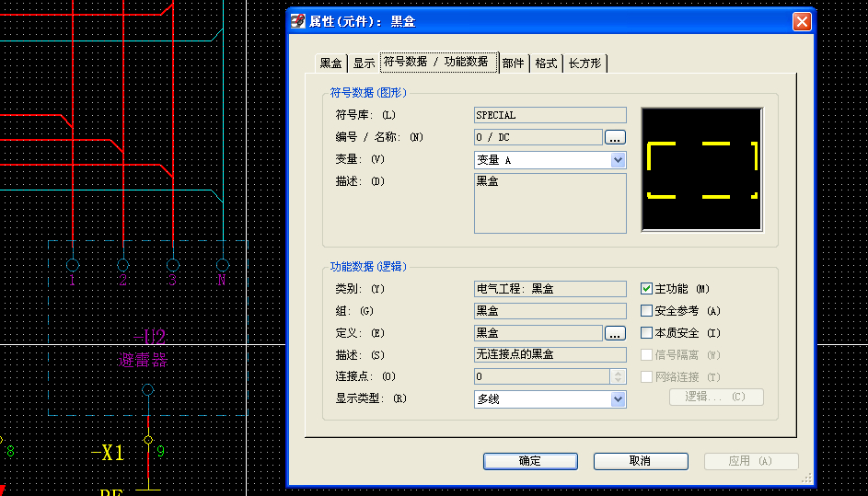
Task: Click the -U2 device label
Action: [x=149, y=337]
